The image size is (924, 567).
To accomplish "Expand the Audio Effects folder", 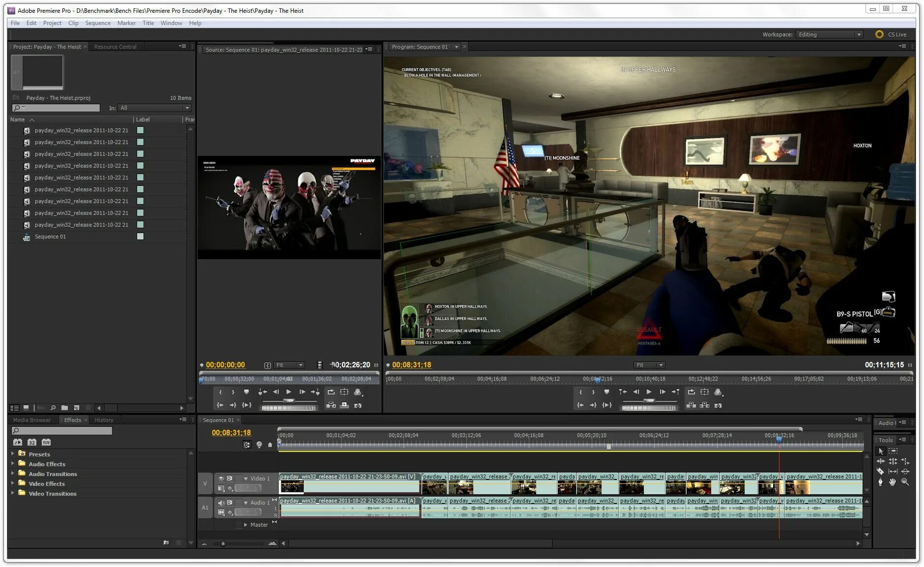I will 13,463.
